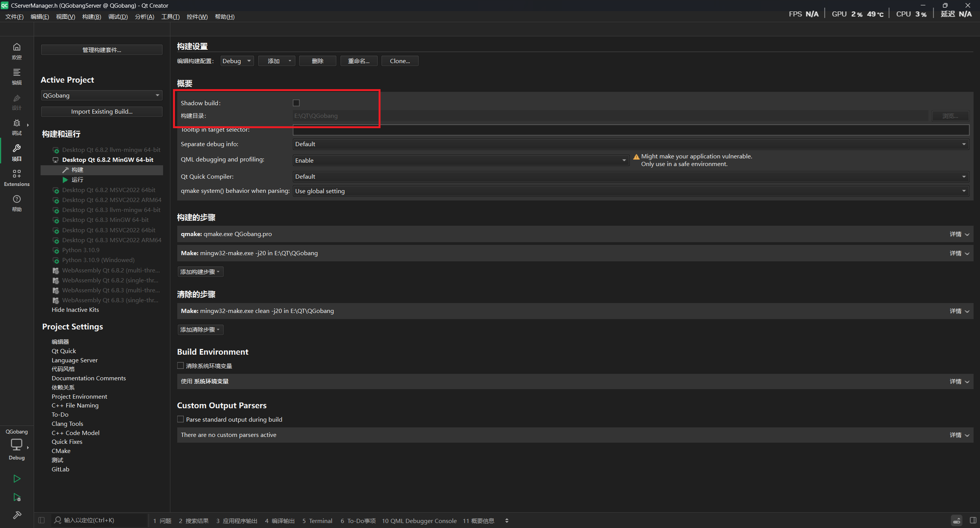Viewport: 980px width, 528px height.
Task: Open the Active Project QGobang dropdown
Action: coord(101,95)
